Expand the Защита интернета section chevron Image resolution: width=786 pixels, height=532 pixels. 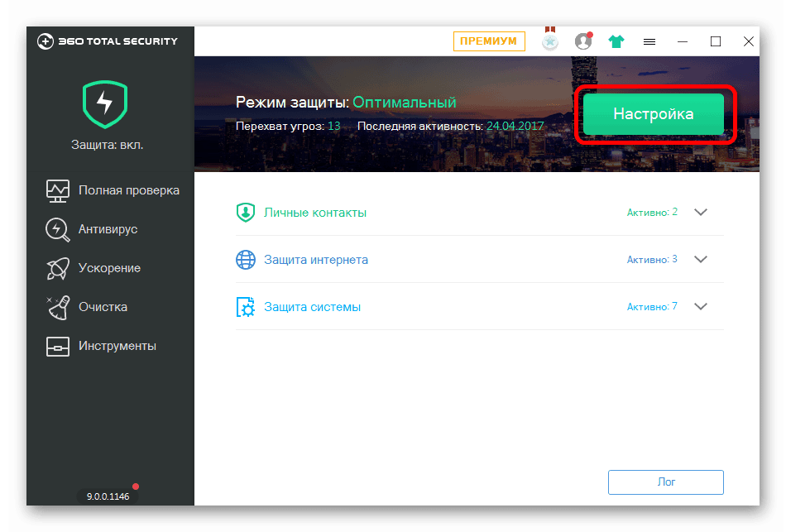[x=700, y=259]
